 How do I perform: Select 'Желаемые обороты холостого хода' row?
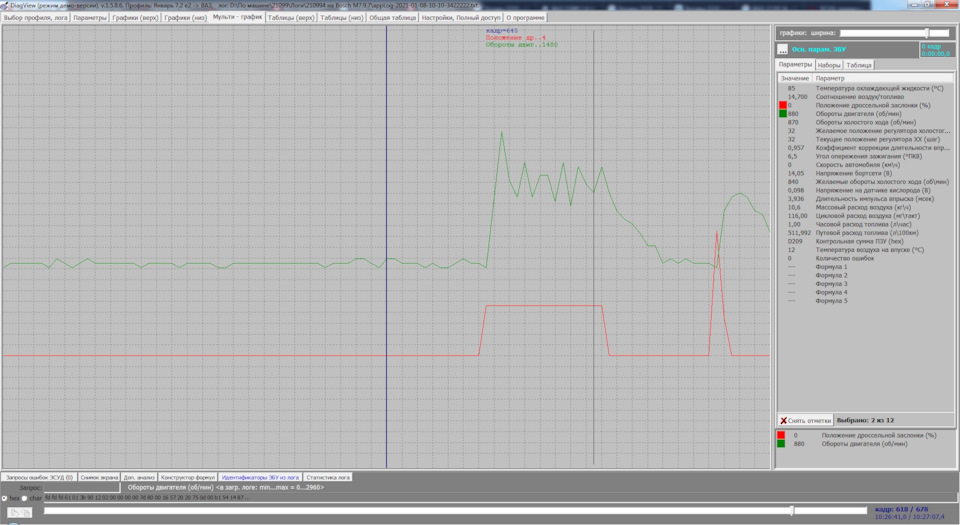coord(866,182)
